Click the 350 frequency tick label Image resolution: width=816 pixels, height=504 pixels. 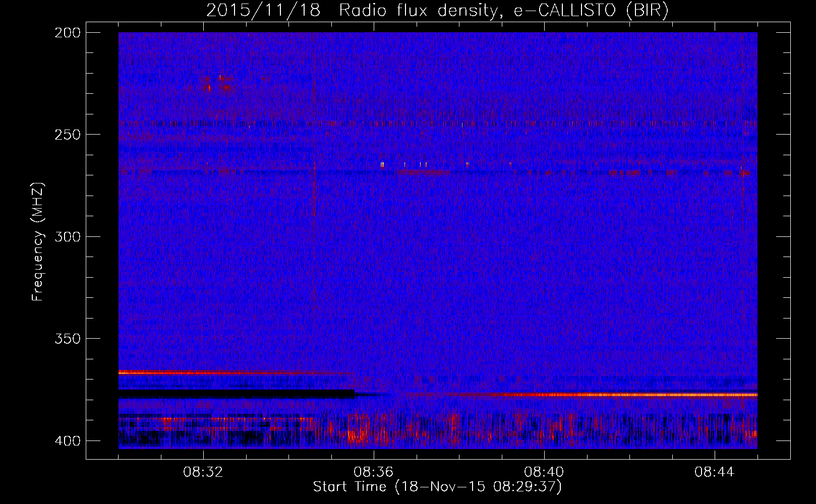point(67,338)
